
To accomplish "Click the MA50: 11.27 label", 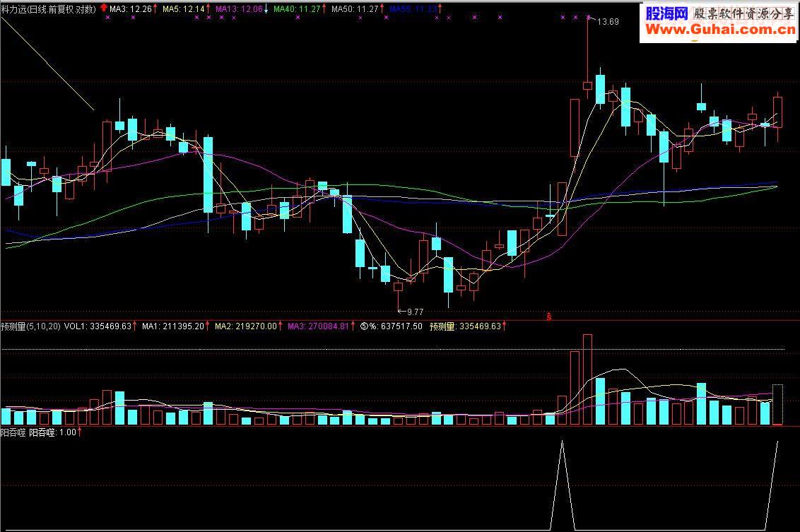I will coord(355,8).
